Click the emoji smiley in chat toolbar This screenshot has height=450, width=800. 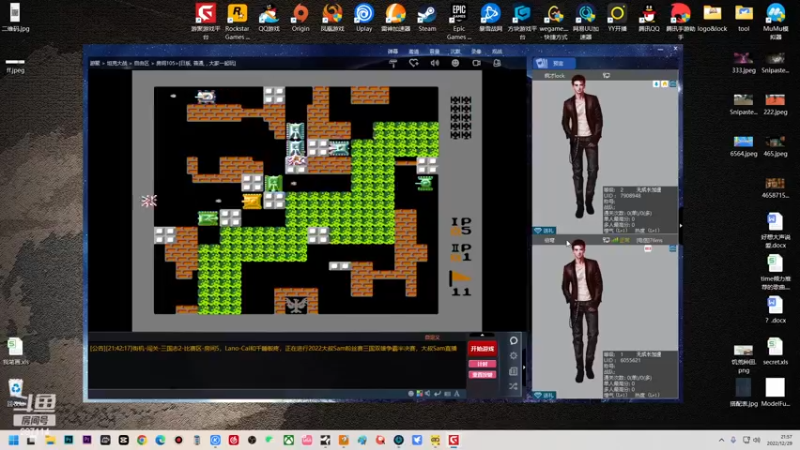click(411, 393)
